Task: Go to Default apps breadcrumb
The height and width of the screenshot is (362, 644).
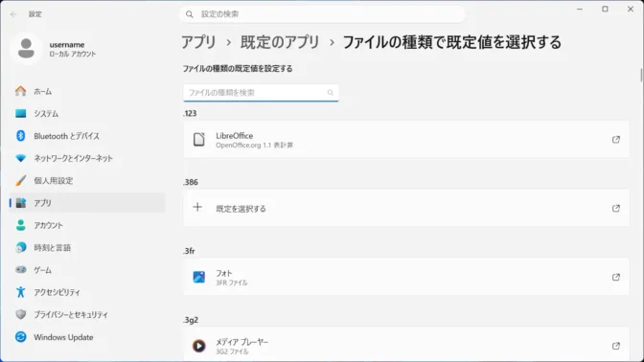Action: [280, 42]
